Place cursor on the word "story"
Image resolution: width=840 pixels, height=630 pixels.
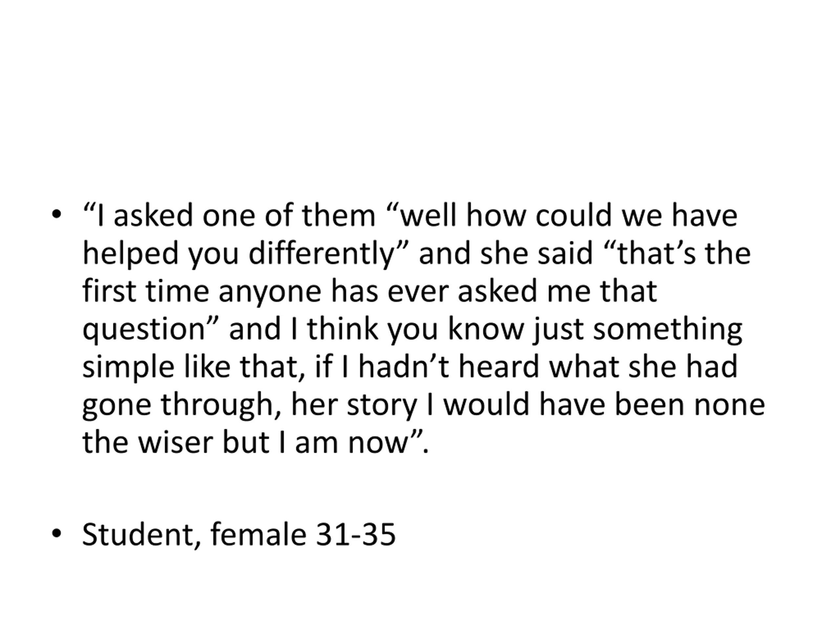(x=382, y=406)
